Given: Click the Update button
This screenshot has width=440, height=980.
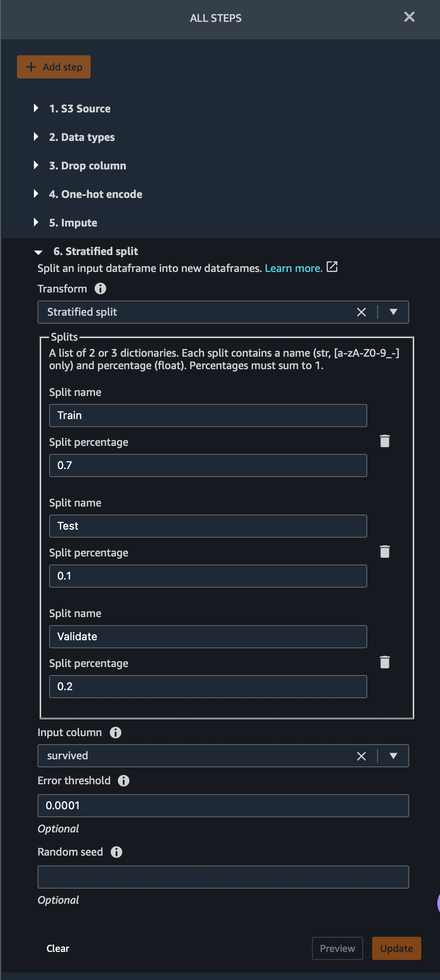Looking at the screenshot, I should point(396,948).
